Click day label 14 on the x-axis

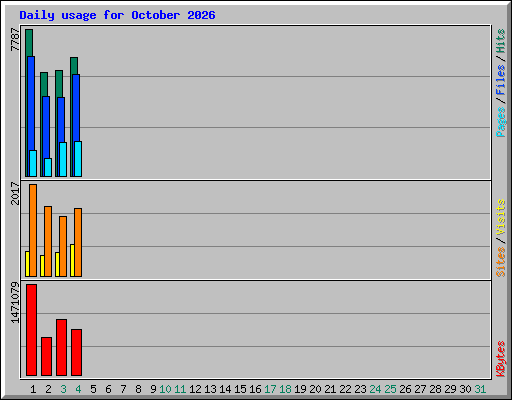coord(225,389)
